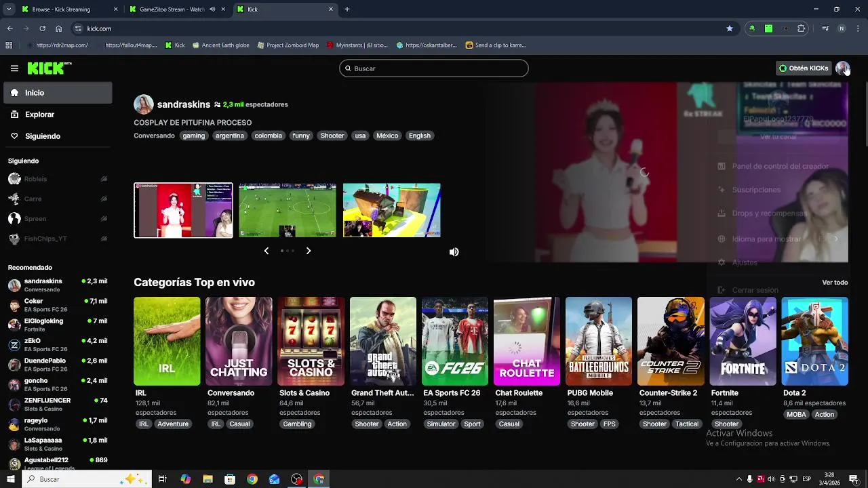Click offline icon next to FishChips_YT
Screen dimensions: 868x488
point(104,239)
